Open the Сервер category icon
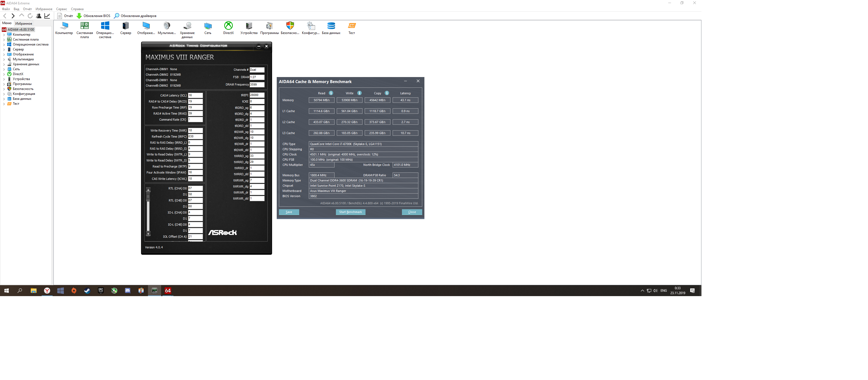The image size is (868, 380). pos(126,26)
